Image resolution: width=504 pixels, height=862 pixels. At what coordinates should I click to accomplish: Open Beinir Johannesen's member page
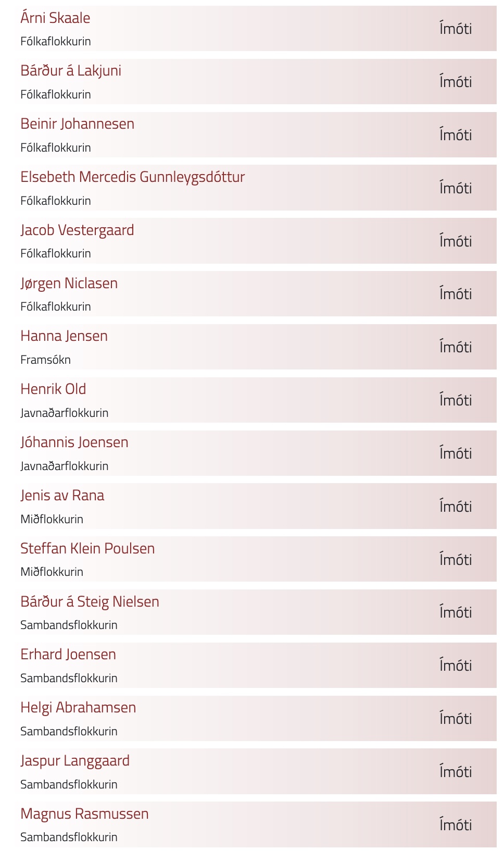coord(77,124)
